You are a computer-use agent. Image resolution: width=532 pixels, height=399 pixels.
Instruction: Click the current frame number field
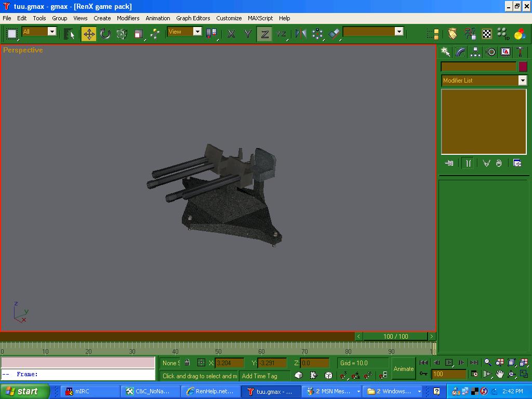coord(448,374)
